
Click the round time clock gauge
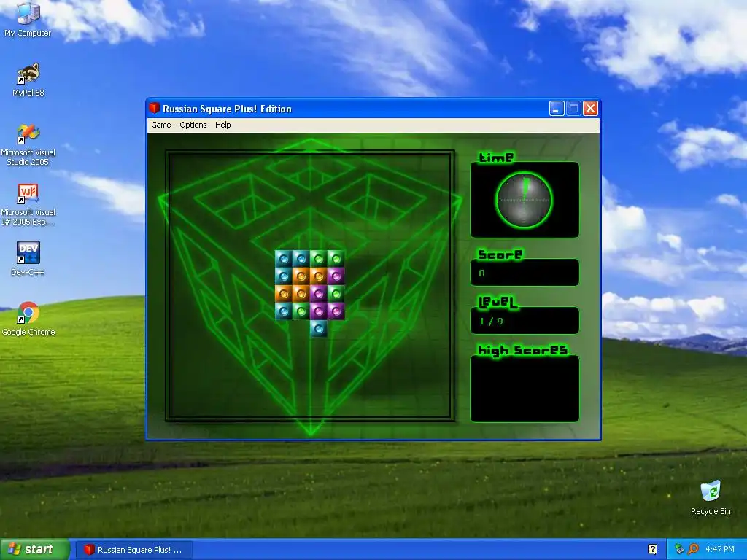click(x=524, y=200)
